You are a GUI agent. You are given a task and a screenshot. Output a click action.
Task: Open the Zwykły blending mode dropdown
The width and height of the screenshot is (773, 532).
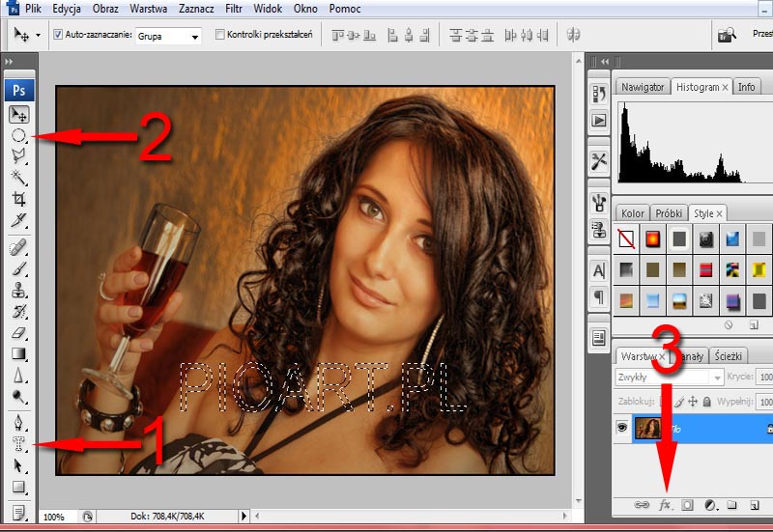point(667,378)
